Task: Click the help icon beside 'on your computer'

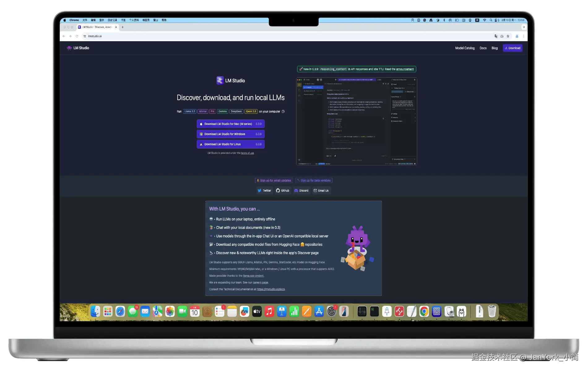Action: [x=283, y=112]
